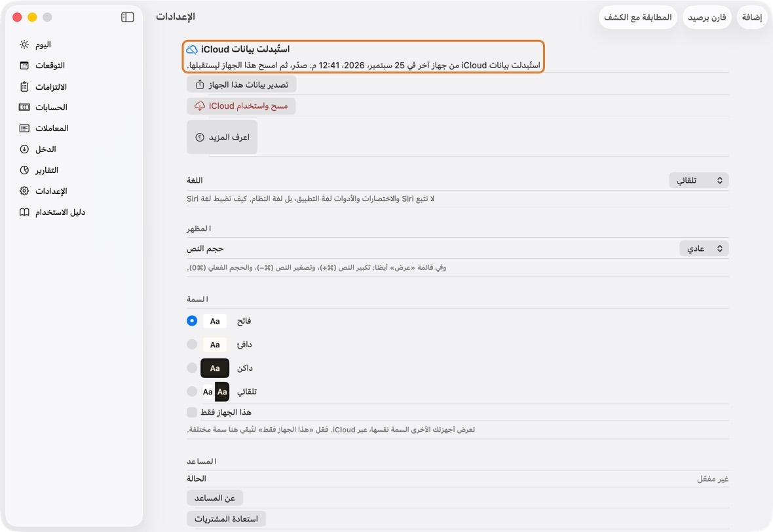
Task: Click the sun icon beside اليوم
Action: click(x=24, y=45)
